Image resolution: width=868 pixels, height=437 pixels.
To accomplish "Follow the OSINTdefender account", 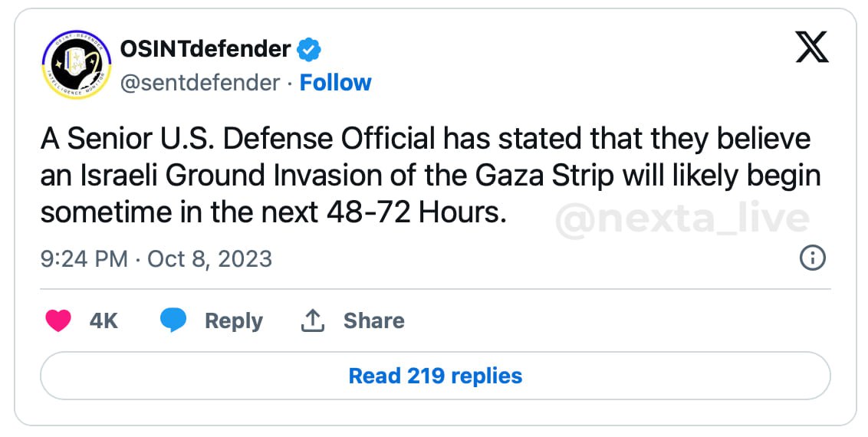I will click(x=335, y=83).
